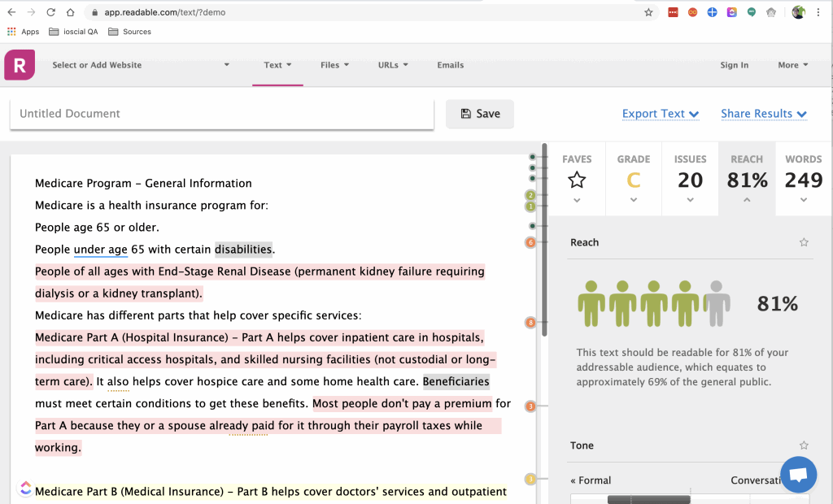Click the Untitled Document title field

(x=222, y=114)
